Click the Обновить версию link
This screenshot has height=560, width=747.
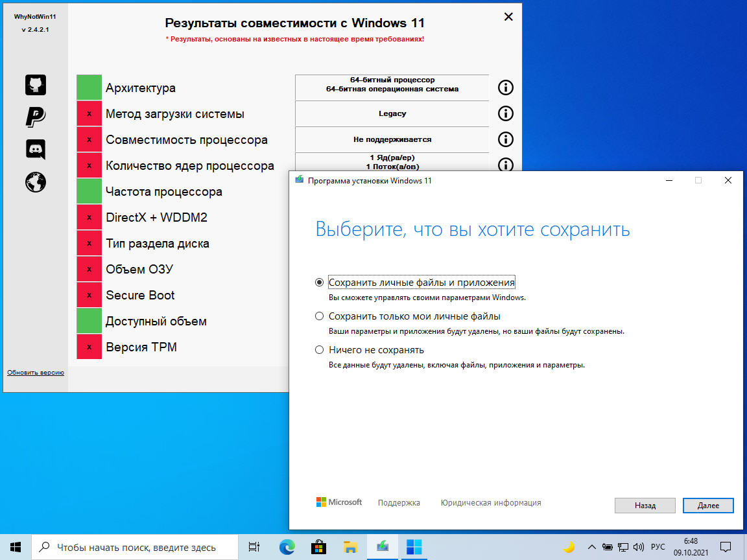click(x=35, y=373)
